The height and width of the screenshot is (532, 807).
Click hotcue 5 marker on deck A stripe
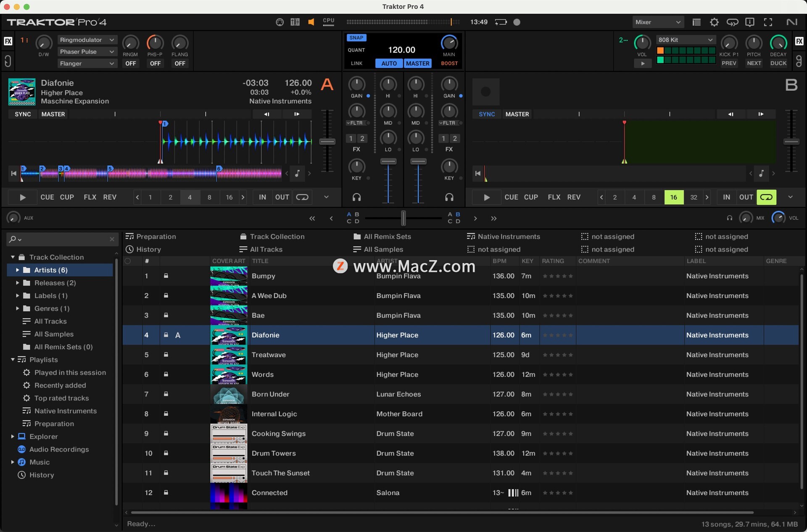pos(110,169)
